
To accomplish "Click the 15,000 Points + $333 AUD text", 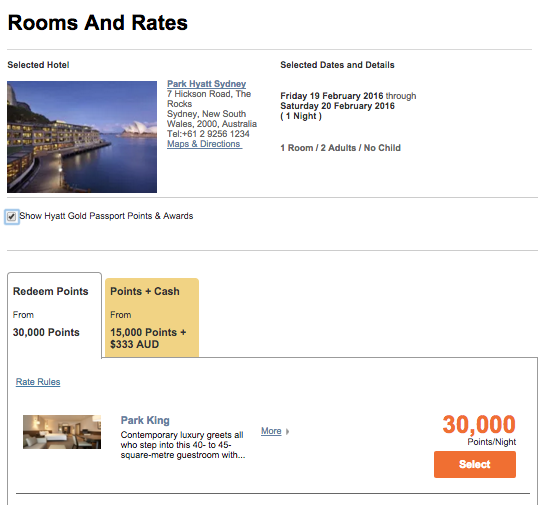I will point(148,338).
